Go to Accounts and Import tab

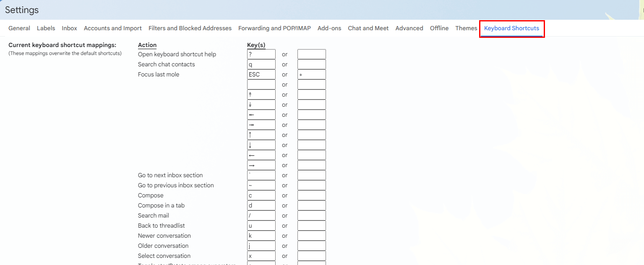(x=113, y=28)
